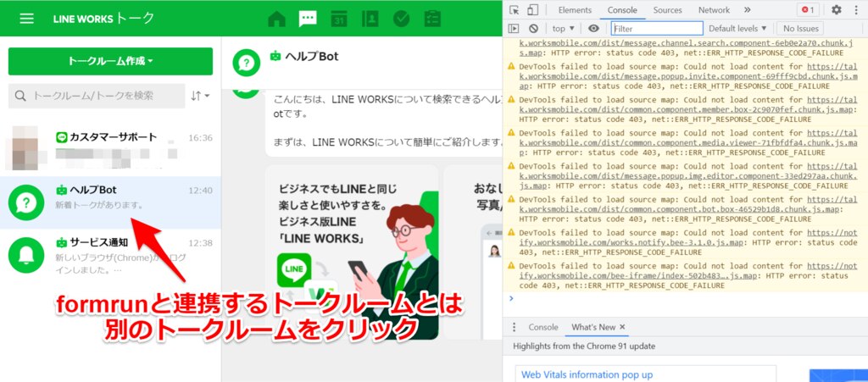868x382 pixels.
Task: Click the DevTools error count badge
Action: coord(808,10)
